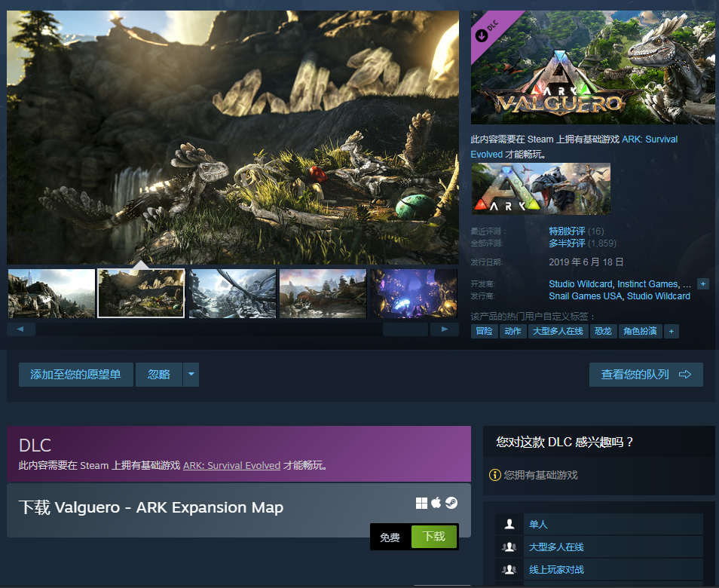Screen dimensions: 719x588
Task: Open Studio Wildcard developer link
Action: point(580,284)
